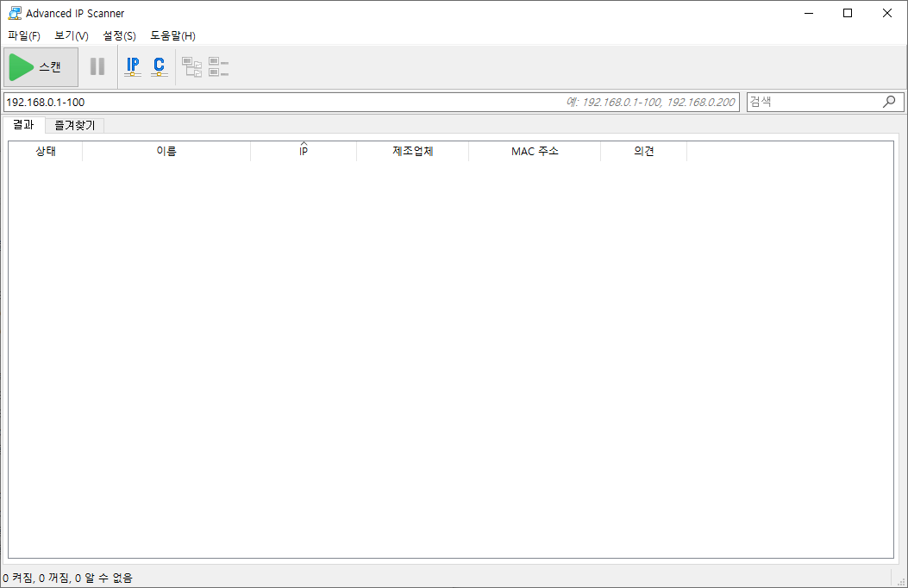
Task: Sort by the MAC 주소 column header
Action: 535,151
